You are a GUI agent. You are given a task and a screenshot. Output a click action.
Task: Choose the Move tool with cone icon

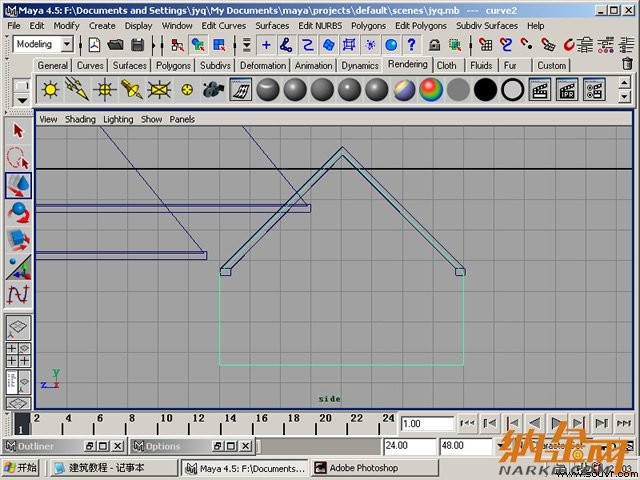(18, 185)
